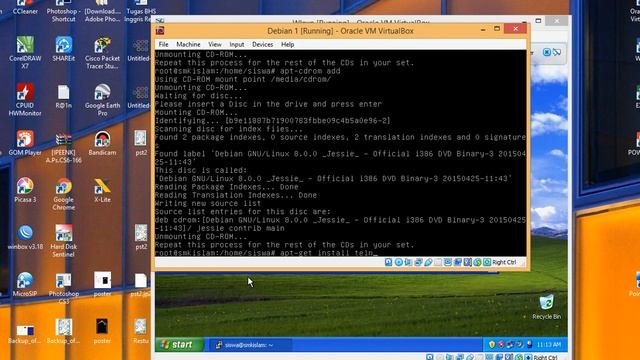Open the File menu in Debian VM
Viewport: 640px width, 360px height.
pyautogui.click(x=163, y=44)
